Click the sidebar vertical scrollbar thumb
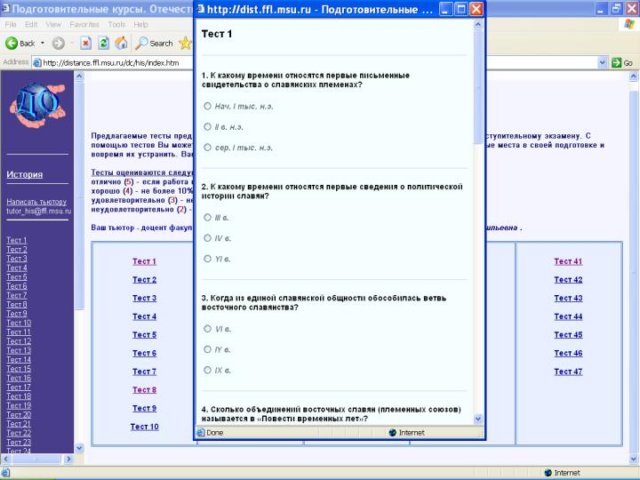 pos(79,196)
